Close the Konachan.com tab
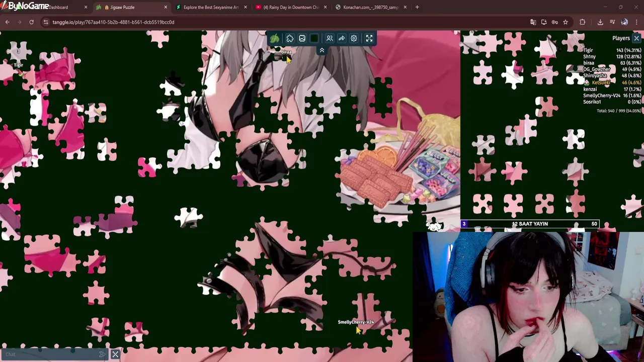Viewport: 644px width, 362px height. pyautogui.click(x=405, y=7)
